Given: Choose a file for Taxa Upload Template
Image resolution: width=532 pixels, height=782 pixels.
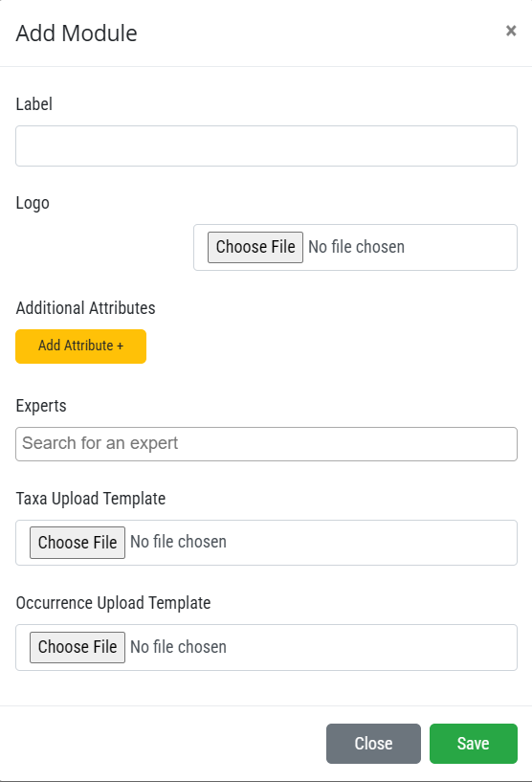Looking at the screenshot, I should tap(78, 543).
